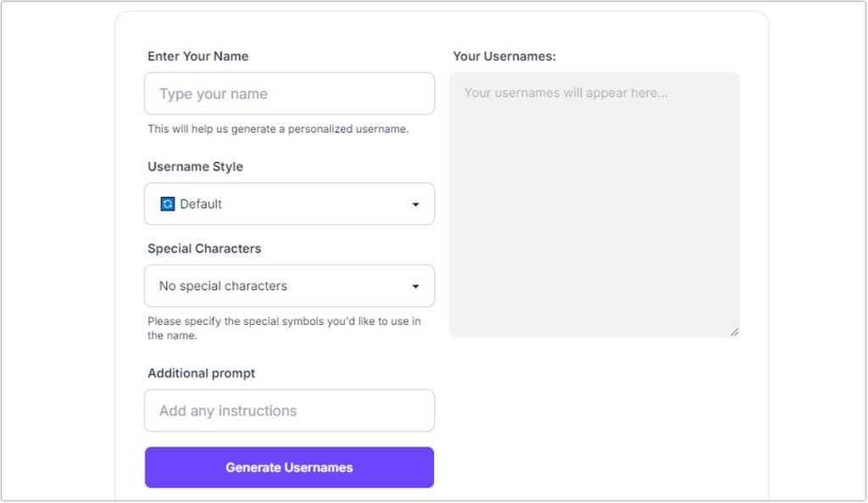Viewport: 868px width, 503px height.
Task: Click the blue Default style icon
Action: pyautogui.click(x=167, y=204)
